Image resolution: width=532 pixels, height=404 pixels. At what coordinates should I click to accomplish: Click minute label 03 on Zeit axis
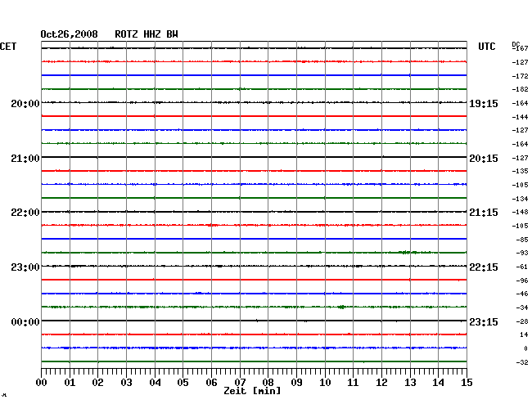coord(126,383)
